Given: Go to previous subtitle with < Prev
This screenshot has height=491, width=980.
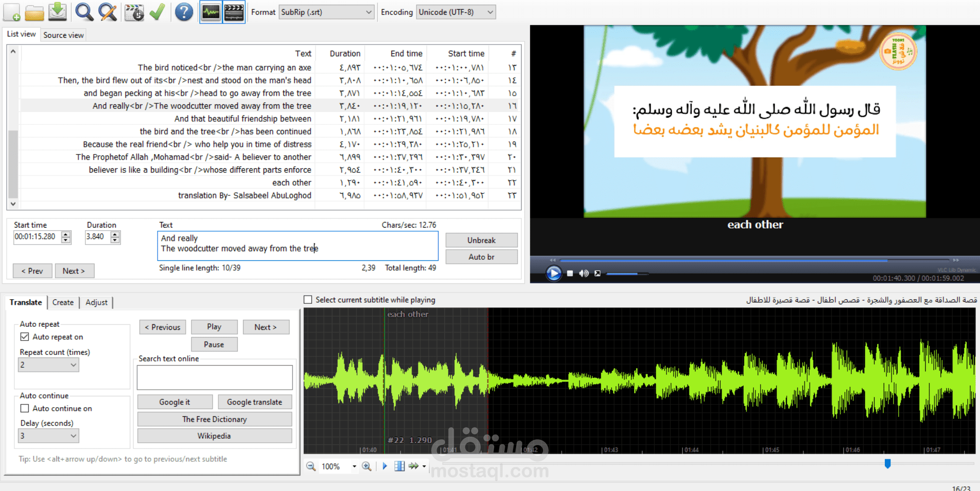Looking at the screenshot, I should [32, 271].
